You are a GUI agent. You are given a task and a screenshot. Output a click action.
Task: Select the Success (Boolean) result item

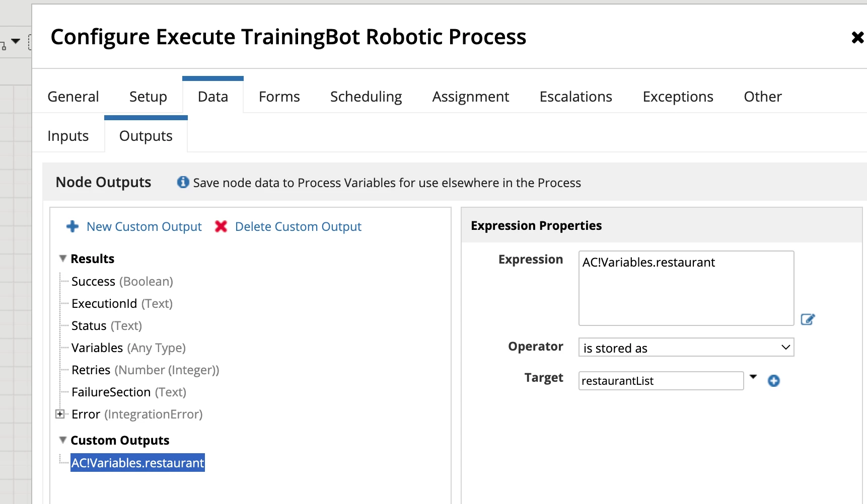[122, 281]
